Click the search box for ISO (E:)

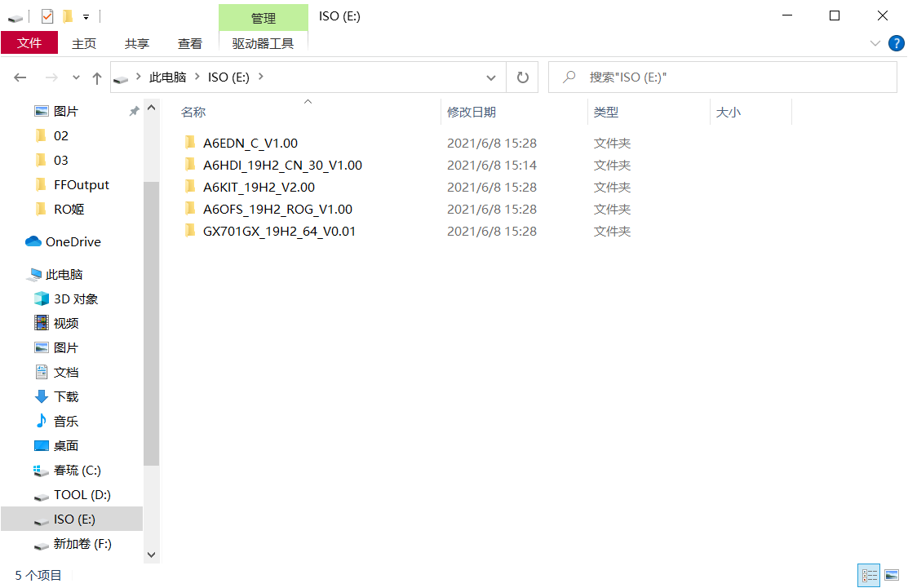[722, 77]
